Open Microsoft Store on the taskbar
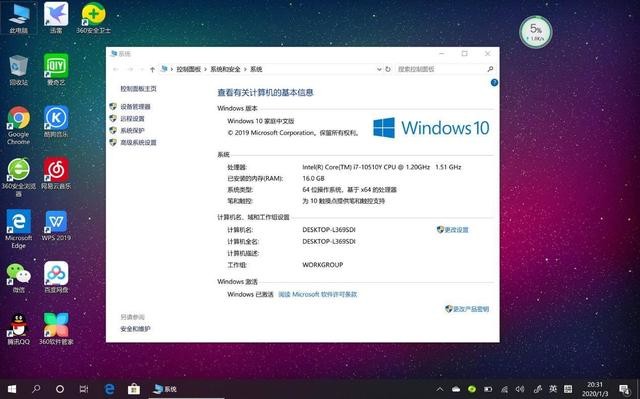The width and height of the screenshot is (640, 399). (133, 389)
